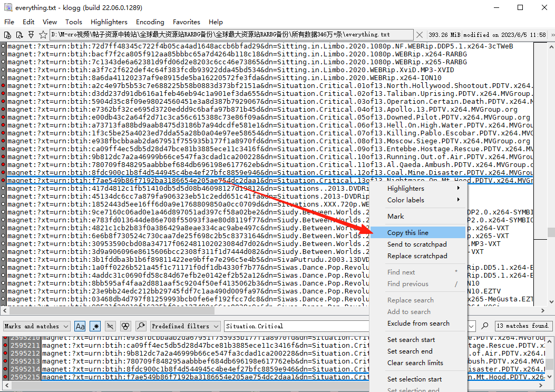
Task: Click the favorites star icon
Action: [42, 35]
